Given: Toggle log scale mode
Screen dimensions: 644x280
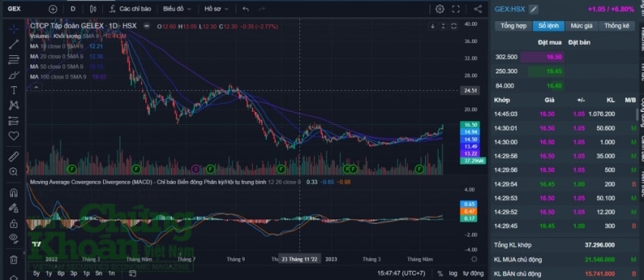Looking at the screenshot, I should tap(452, 273).
